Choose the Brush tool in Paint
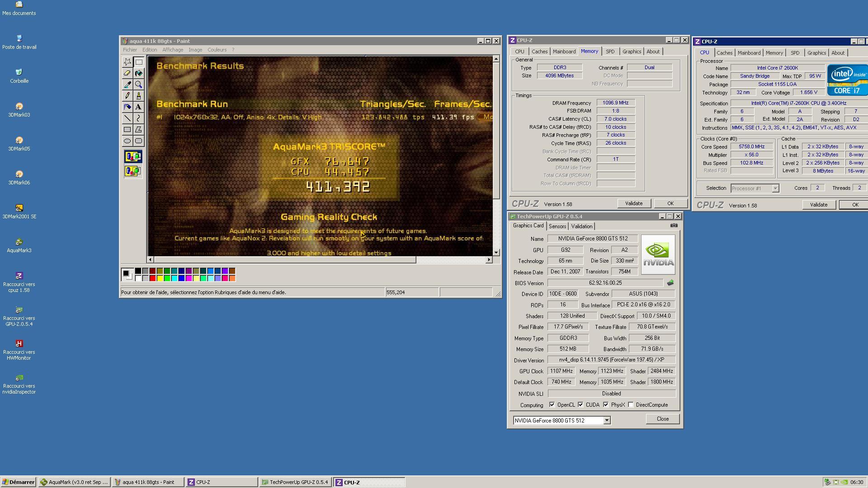868x488 pixels. click(x=139, y=96)
